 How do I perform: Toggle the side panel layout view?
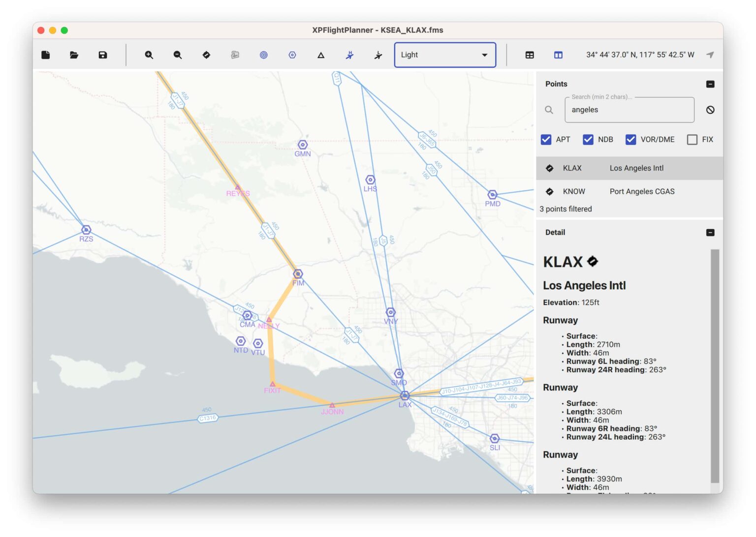coord(558,55)
